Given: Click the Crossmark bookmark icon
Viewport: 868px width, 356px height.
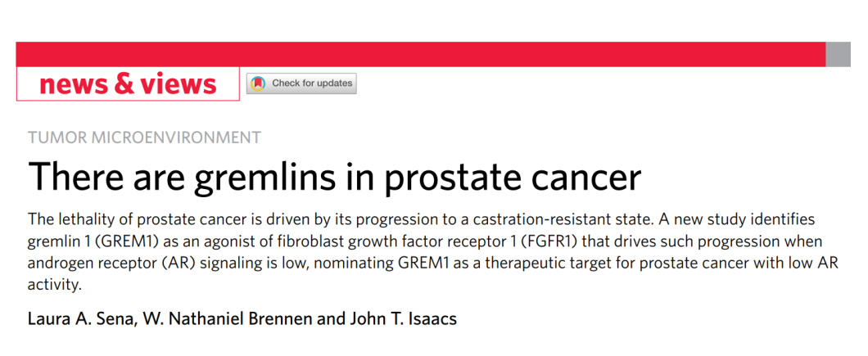Looking at the screenshot, I should (258, 83).
